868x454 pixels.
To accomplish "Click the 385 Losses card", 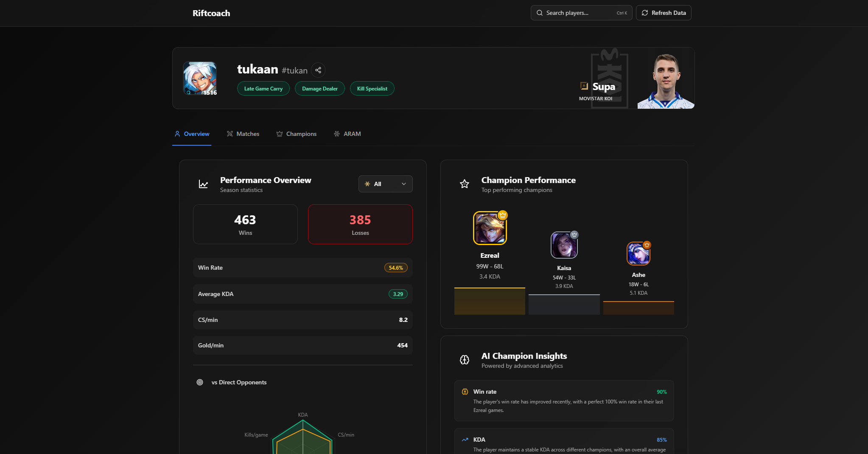I will pos(360,224).
